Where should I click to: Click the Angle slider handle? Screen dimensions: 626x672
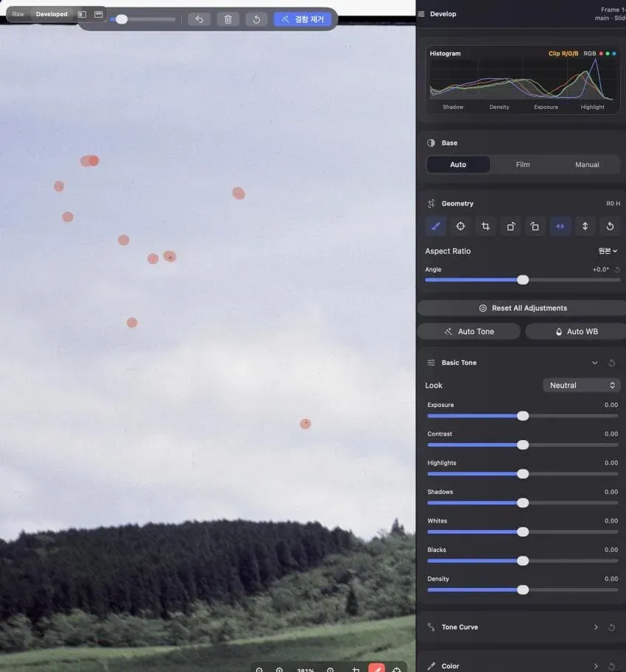click(523, 280)
